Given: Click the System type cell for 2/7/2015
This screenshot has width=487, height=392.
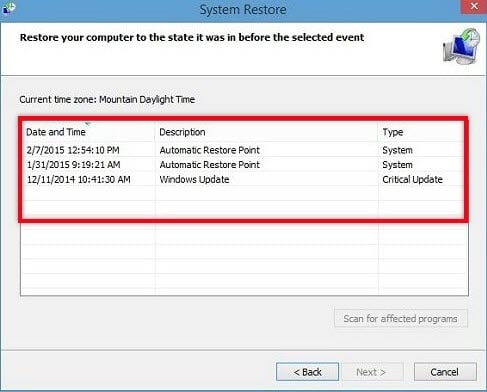Looking at the screenshot, I should [x=397, y=150].
